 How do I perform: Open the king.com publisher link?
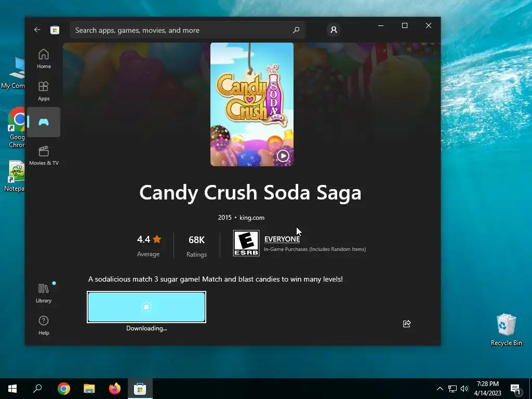coord(252,218)
